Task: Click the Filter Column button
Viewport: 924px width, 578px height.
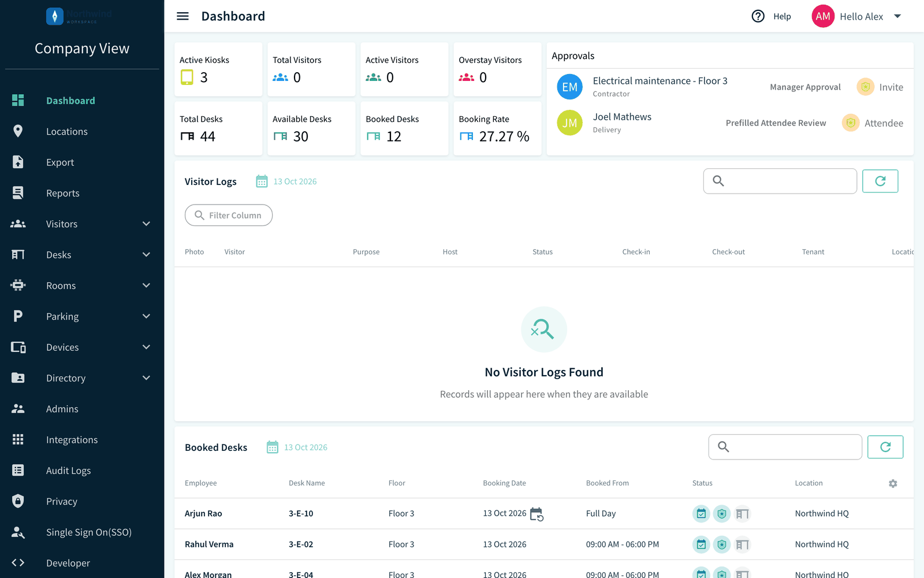Action: pos(229,215)
